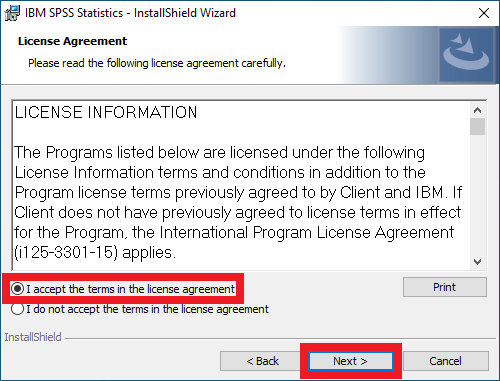The image size is (500, 381).
Task: Click the 'License Agreement' heading
Action: click(x=72, y=41)
